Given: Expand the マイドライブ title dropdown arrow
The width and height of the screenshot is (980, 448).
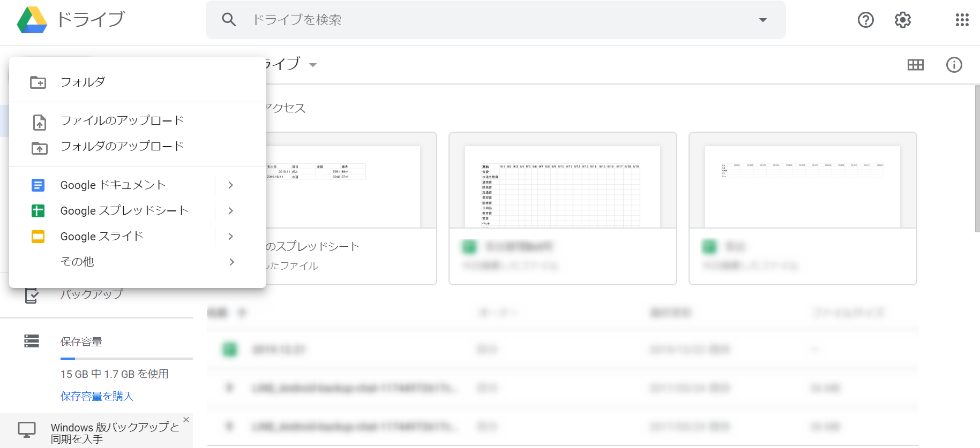Looking at the screenshot, I should click(x=313, y=65).
